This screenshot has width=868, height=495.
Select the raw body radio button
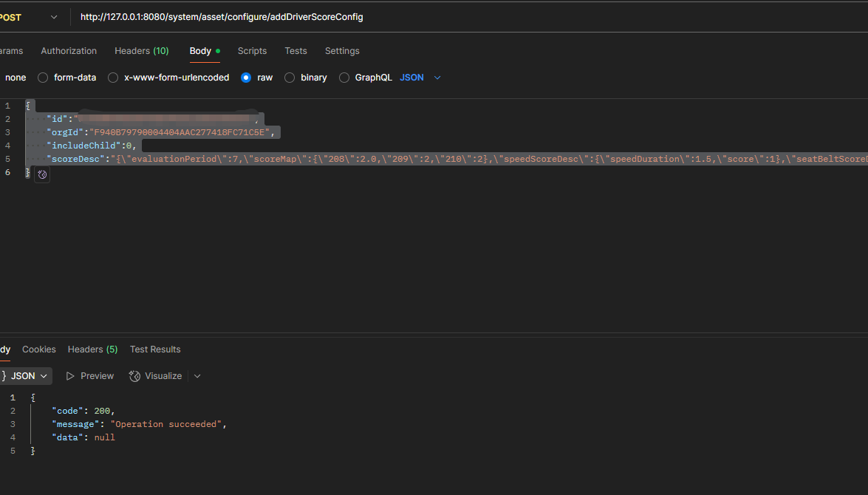tap(246, 78)
